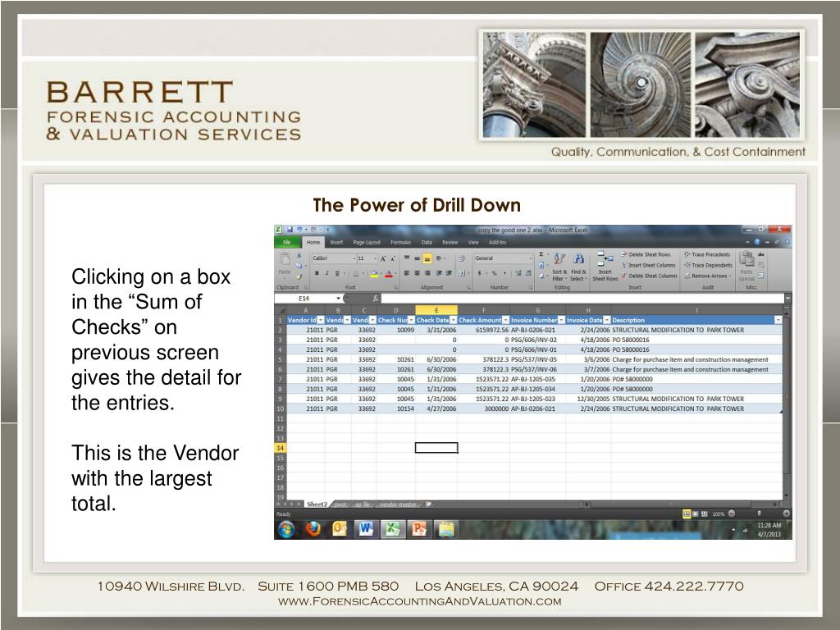Viewport: 840px width, 630px height.
Task: Click the Undo arrow in Excel title bar
Action: (x=300, y=230)
